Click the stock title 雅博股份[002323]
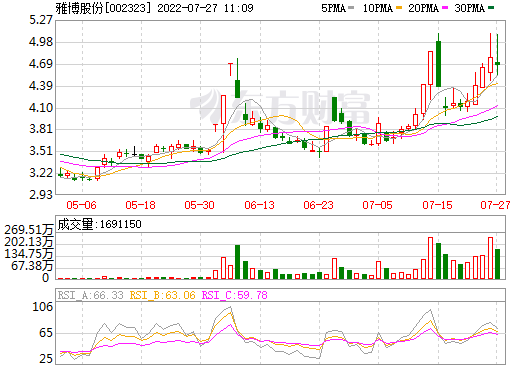520x365 pixels. pos(103,8)
